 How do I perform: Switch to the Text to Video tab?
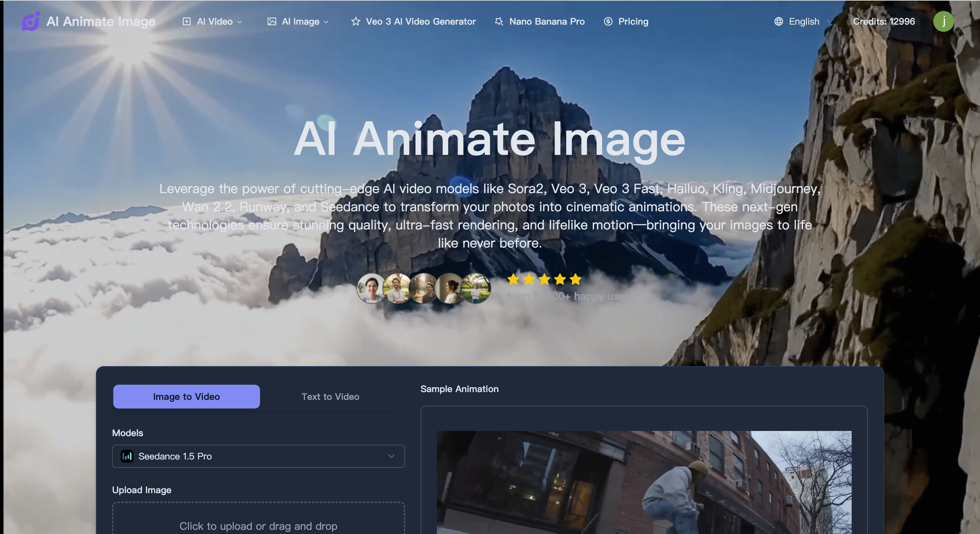(330, 396)
